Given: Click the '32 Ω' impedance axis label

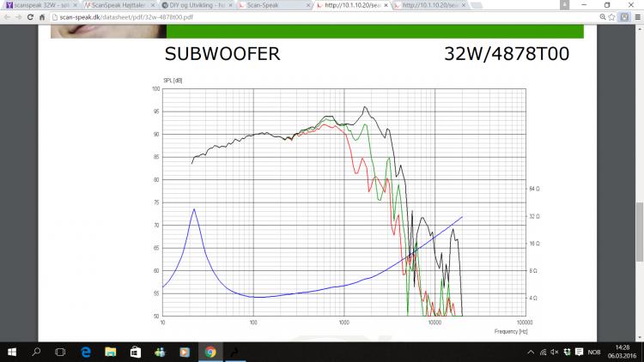Looking at the screenshot, I should pos(534,216).
